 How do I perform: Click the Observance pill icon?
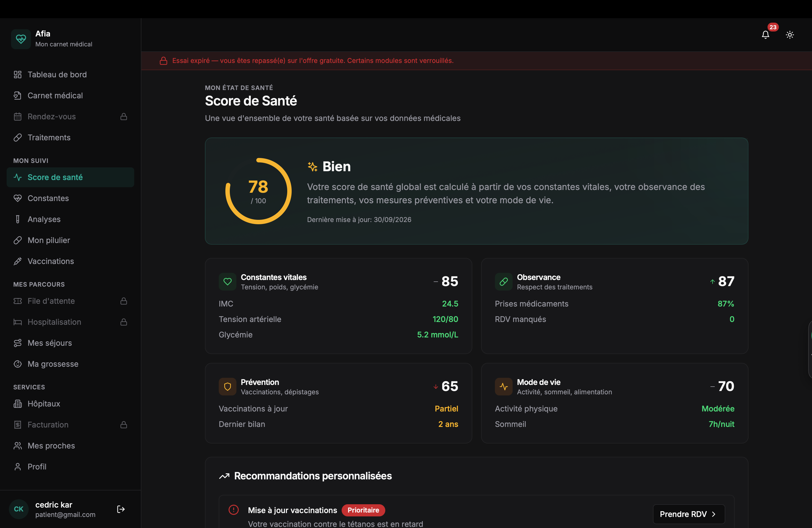point(503,282)
